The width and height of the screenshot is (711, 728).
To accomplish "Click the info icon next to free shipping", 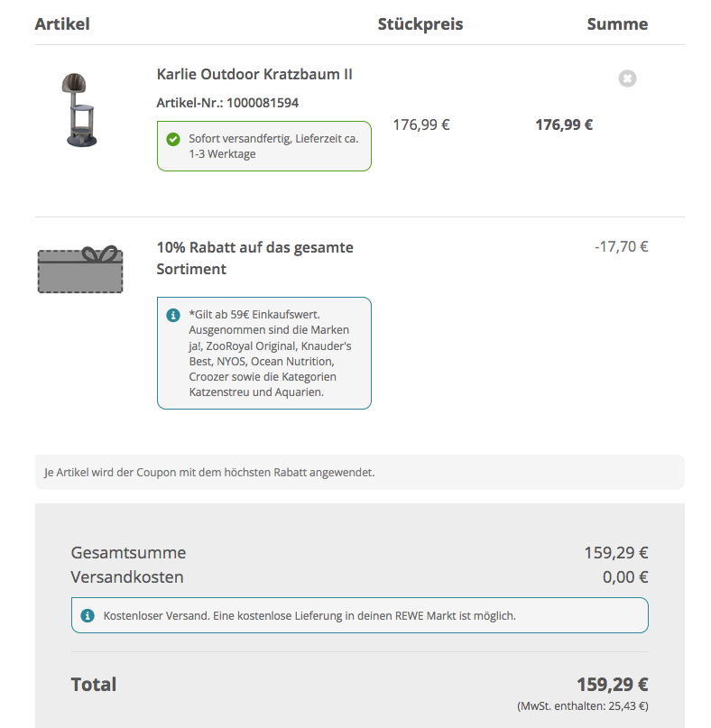I will click(88, 615).
